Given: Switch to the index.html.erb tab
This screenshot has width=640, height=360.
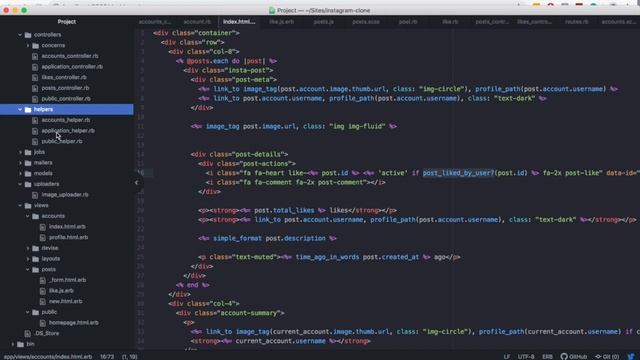Looking at the screenshot, I should point(239,22).
